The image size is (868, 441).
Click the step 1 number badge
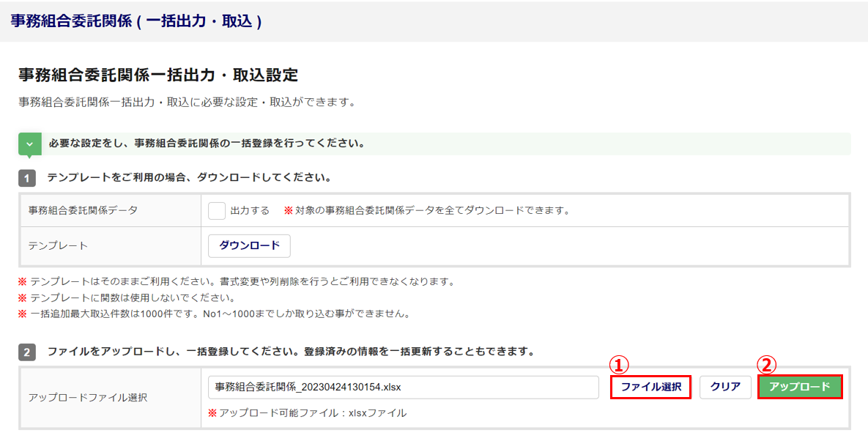[x=27, y=179]
